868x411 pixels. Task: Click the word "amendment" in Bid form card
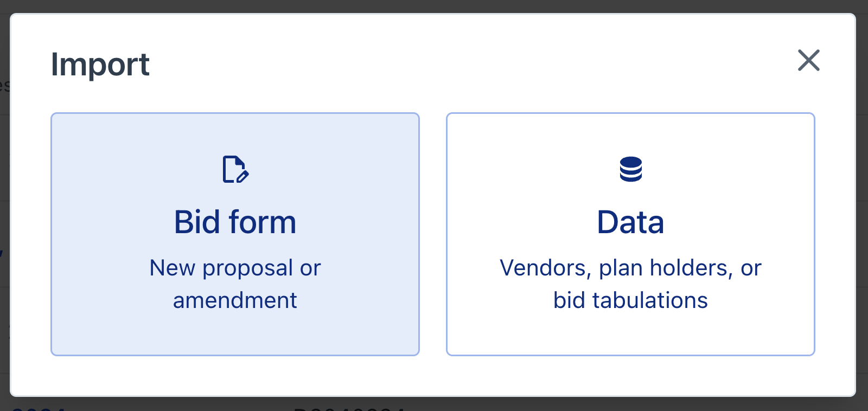tap(235, 300)
